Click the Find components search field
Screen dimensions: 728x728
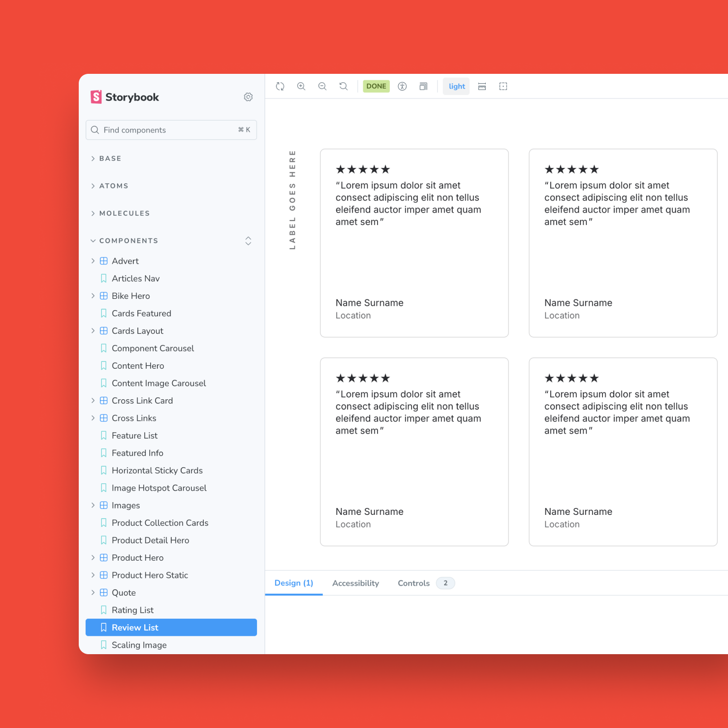coord(171,129)
